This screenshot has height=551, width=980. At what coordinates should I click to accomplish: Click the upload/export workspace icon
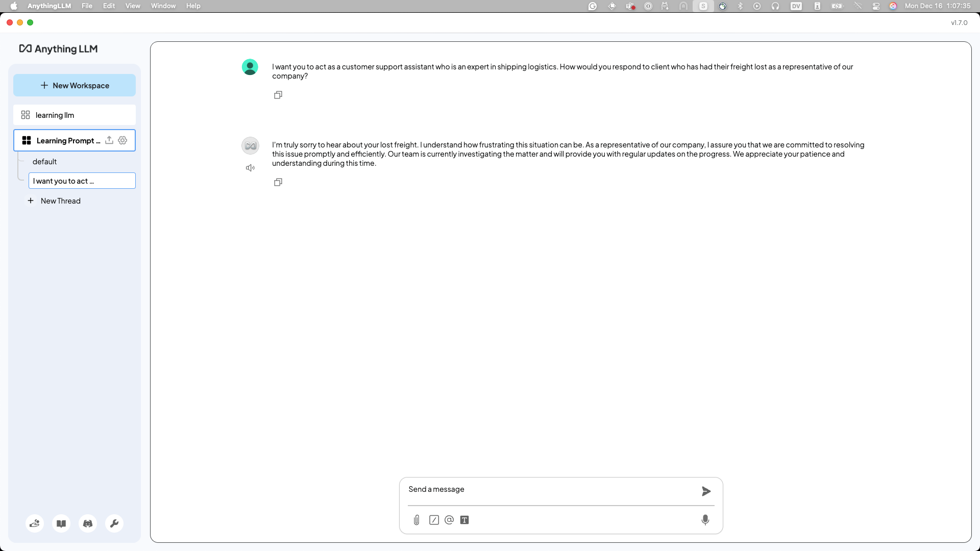click(x=109, y=140)
